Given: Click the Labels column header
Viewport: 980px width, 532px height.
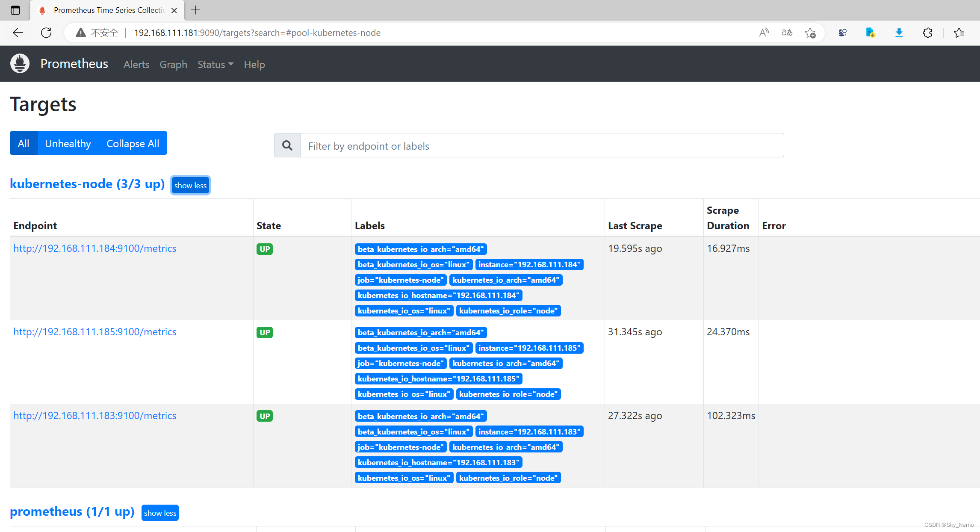Looking at the screenshot, I should point(370,226).
